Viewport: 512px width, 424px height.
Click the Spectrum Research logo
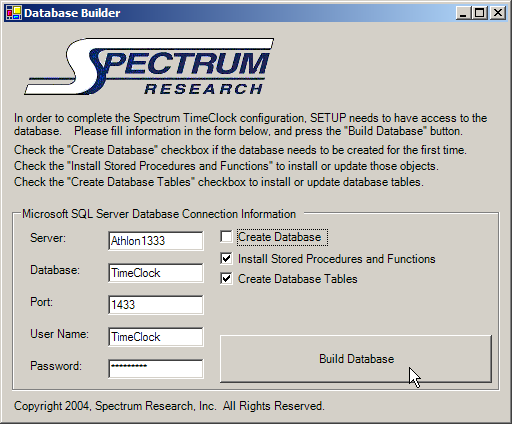pos(149,67)
